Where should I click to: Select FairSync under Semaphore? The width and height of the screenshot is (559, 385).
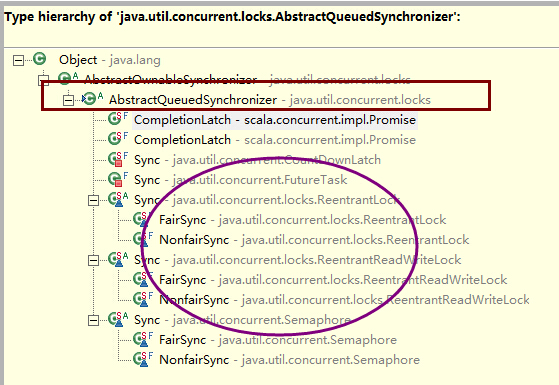point(278,339)
